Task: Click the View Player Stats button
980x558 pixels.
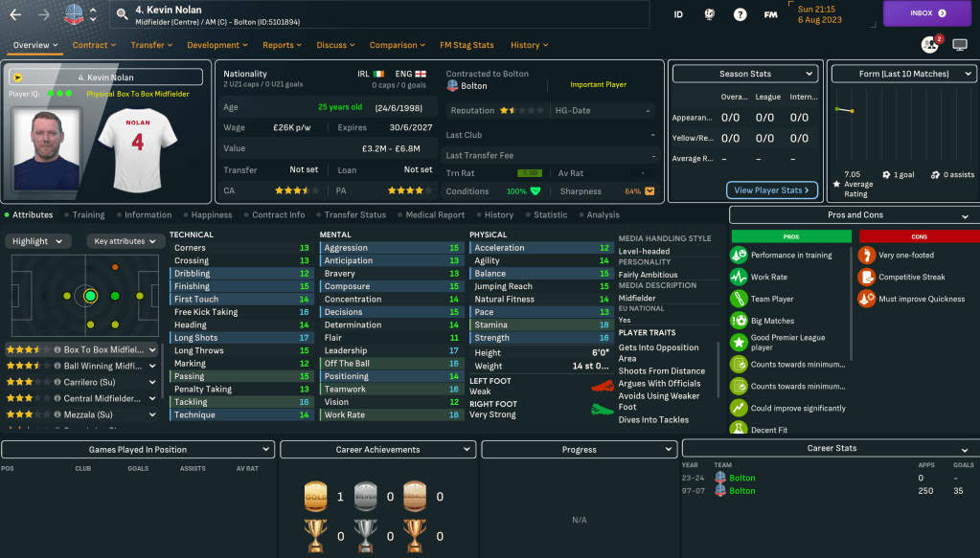Action: click(771, 190)
